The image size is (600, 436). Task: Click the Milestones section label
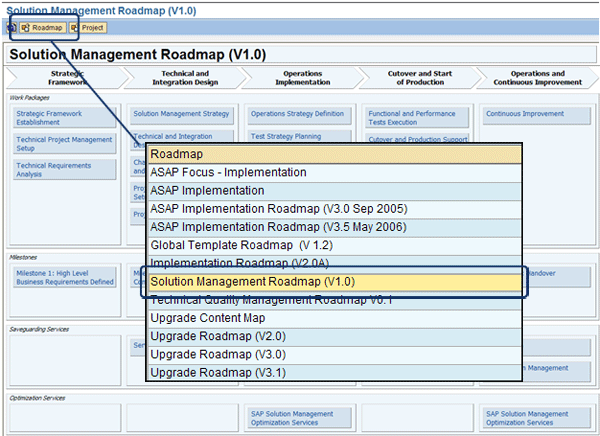tap(23, 257)
